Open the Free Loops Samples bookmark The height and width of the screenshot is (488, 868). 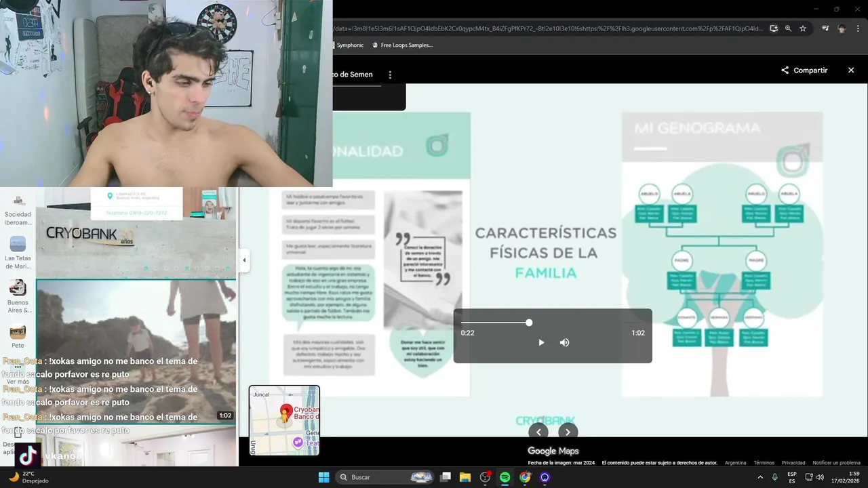pyautogui.click(x=402, y=45)
